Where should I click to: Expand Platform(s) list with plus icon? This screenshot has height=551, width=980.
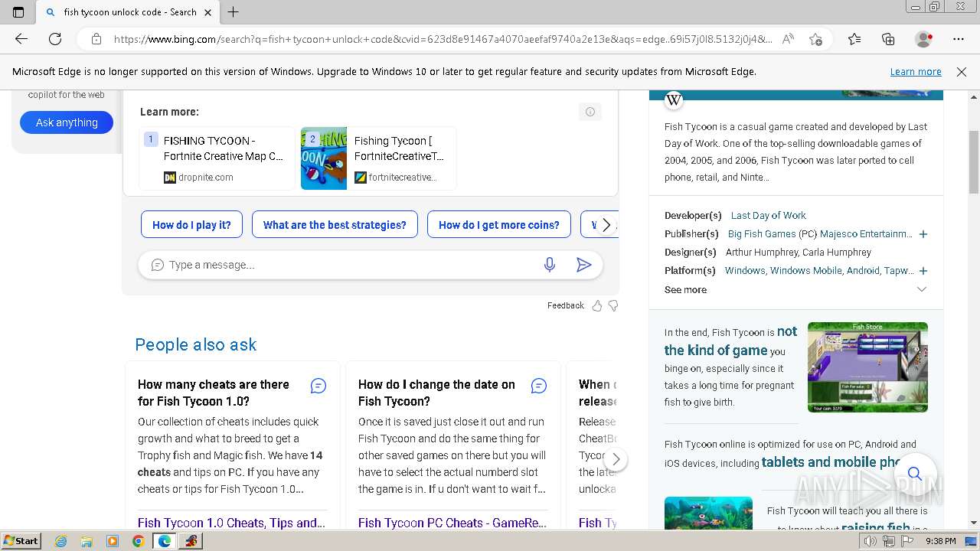(x=923, y=271)
